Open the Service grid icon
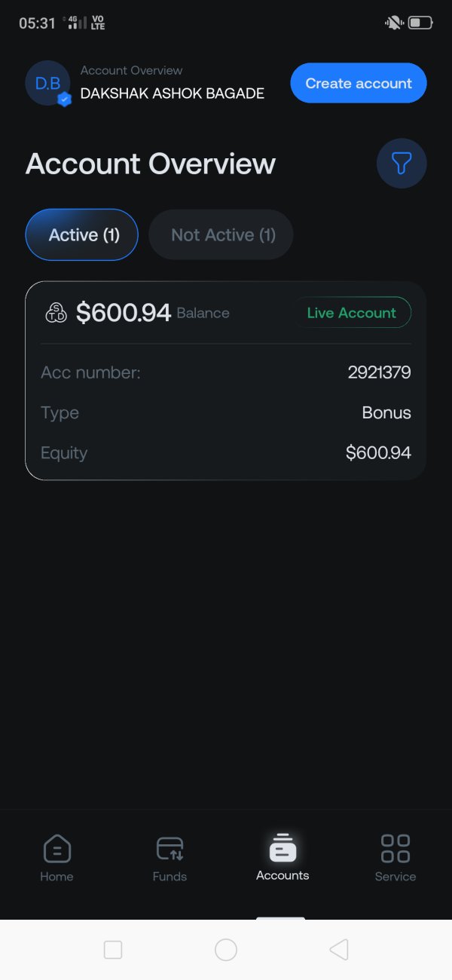This screenshot has height=980, width=452. coord(395,848)
